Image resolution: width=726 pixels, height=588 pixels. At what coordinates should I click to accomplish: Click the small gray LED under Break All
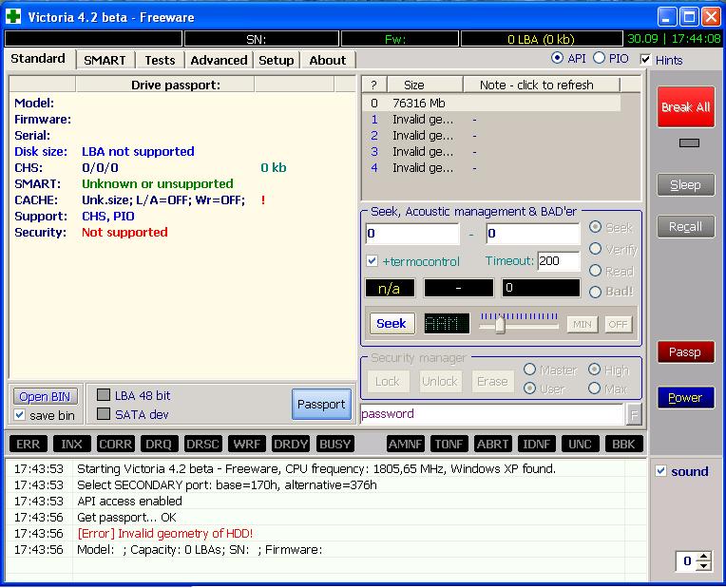pyautogui.click(x=689, y=143)
